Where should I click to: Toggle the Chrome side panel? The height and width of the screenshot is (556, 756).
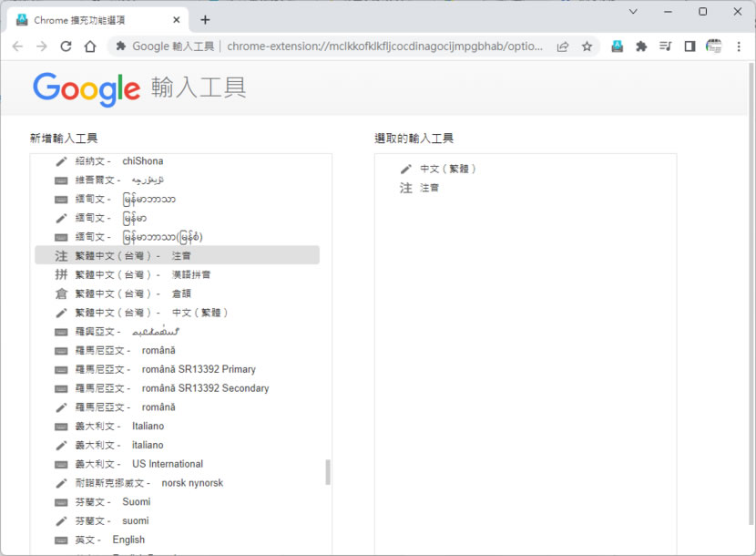(690, 46)
